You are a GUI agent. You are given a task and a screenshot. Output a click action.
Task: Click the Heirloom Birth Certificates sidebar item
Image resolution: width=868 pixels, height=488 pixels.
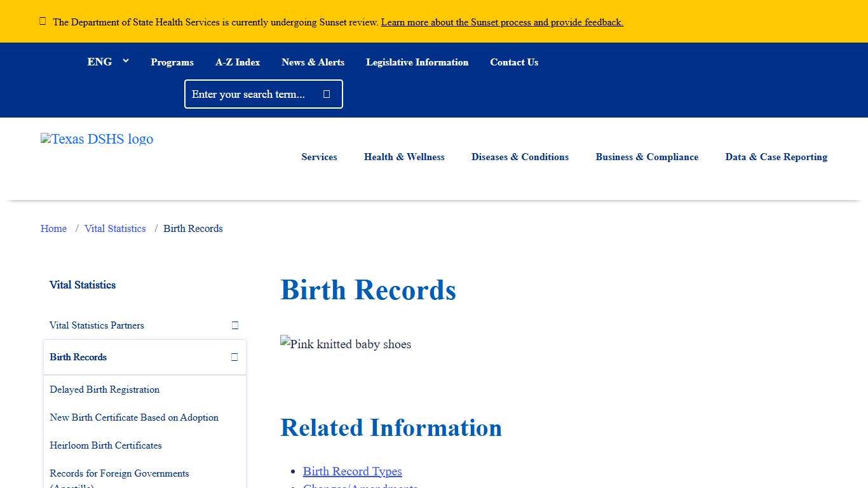tap(105, 445)
